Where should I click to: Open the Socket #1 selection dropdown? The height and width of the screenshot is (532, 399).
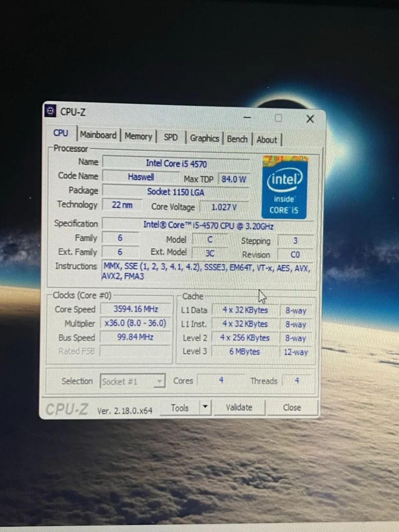(x=133, y=381)
